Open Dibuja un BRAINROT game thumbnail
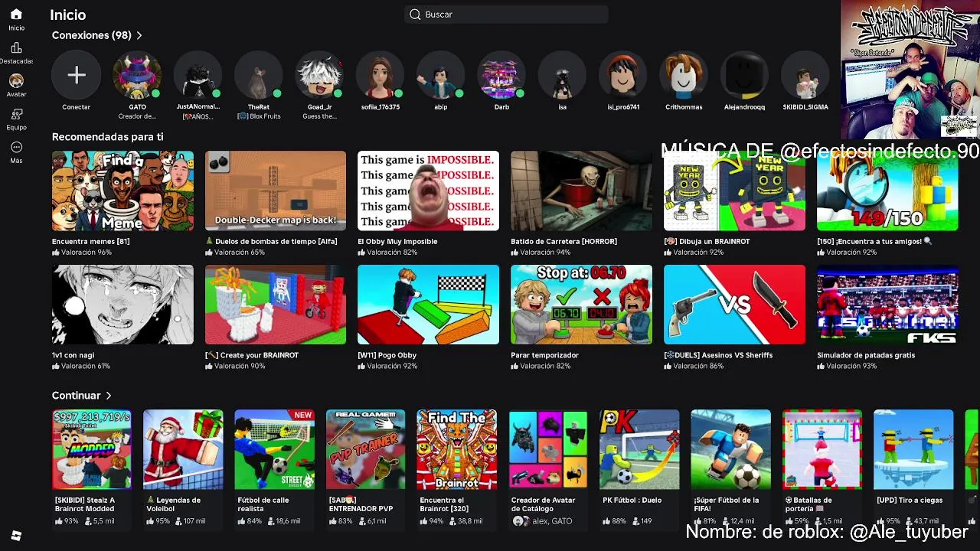This screenshot has width=980, height=551. coord(734,191)
